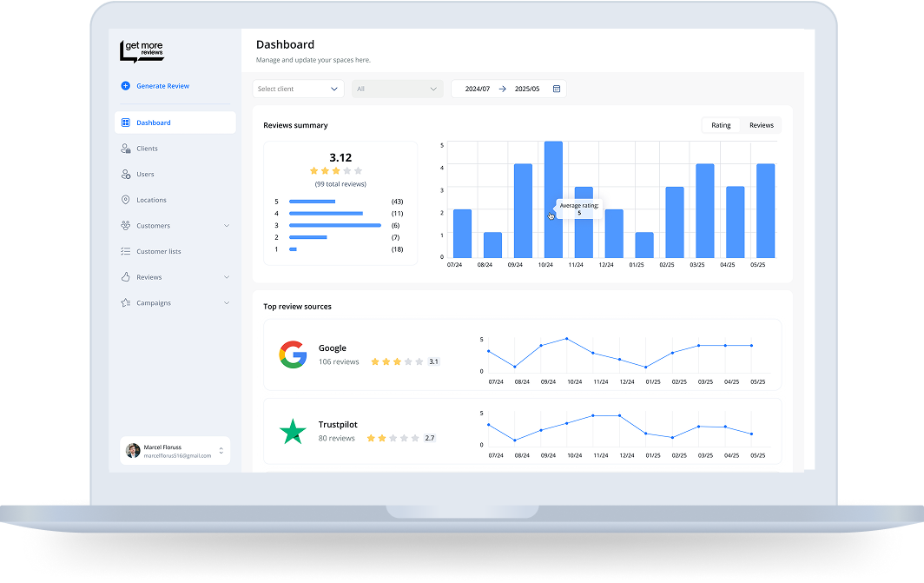The image size is (924, 583).
Task: Click the Get More Reviews logo
Action: 142,52
